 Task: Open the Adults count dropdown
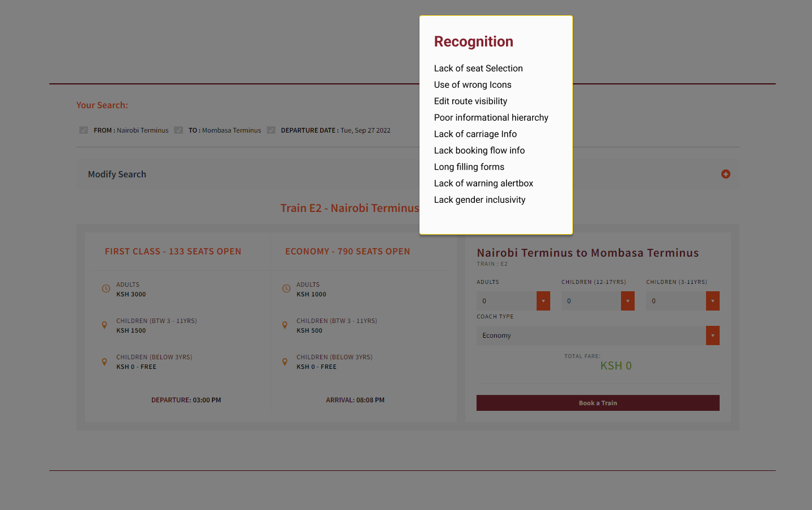tap(543, 301)
